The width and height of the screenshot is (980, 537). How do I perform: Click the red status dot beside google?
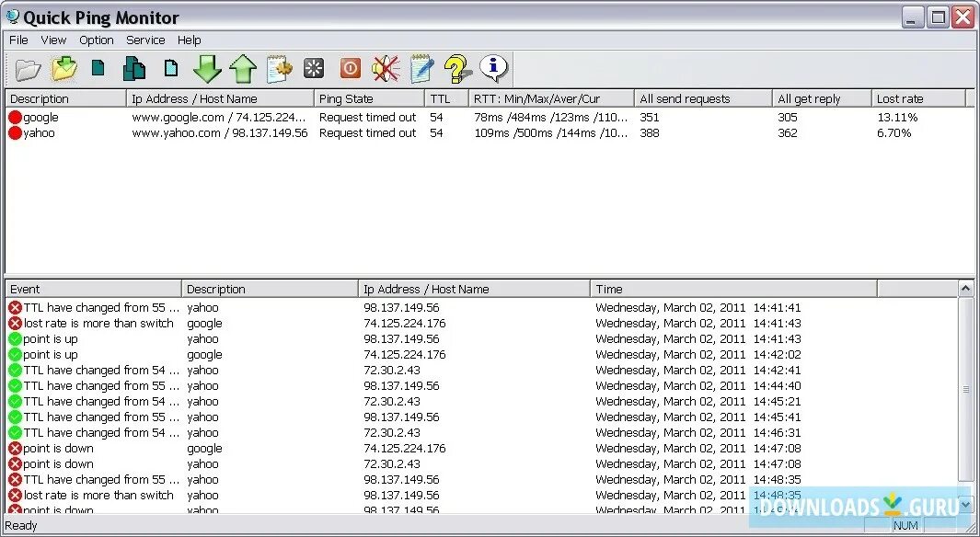pyautogui.click(x=15, y=118)
